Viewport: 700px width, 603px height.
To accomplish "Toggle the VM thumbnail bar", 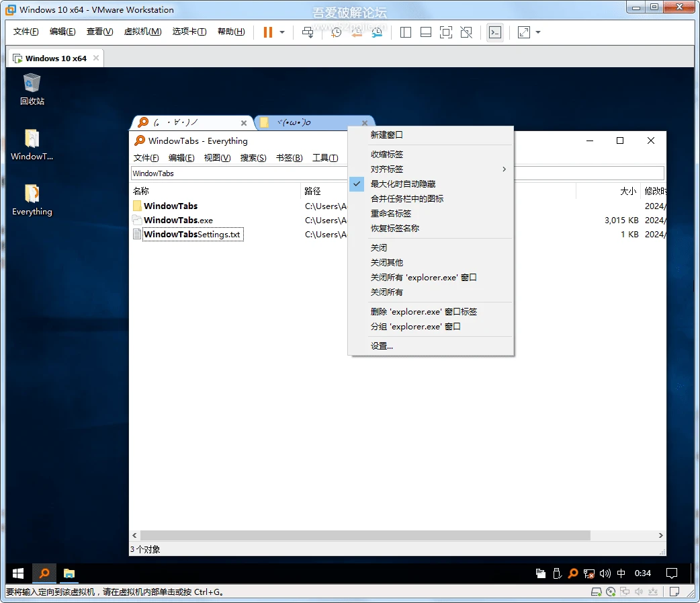I will click(x=425, y=32).
